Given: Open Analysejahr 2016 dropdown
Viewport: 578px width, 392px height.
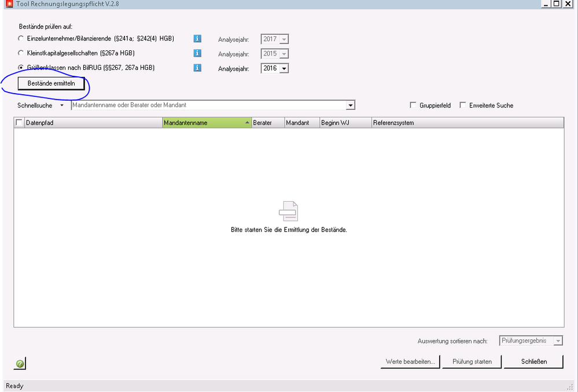Looking at the screenshot, I should (284, 68).
